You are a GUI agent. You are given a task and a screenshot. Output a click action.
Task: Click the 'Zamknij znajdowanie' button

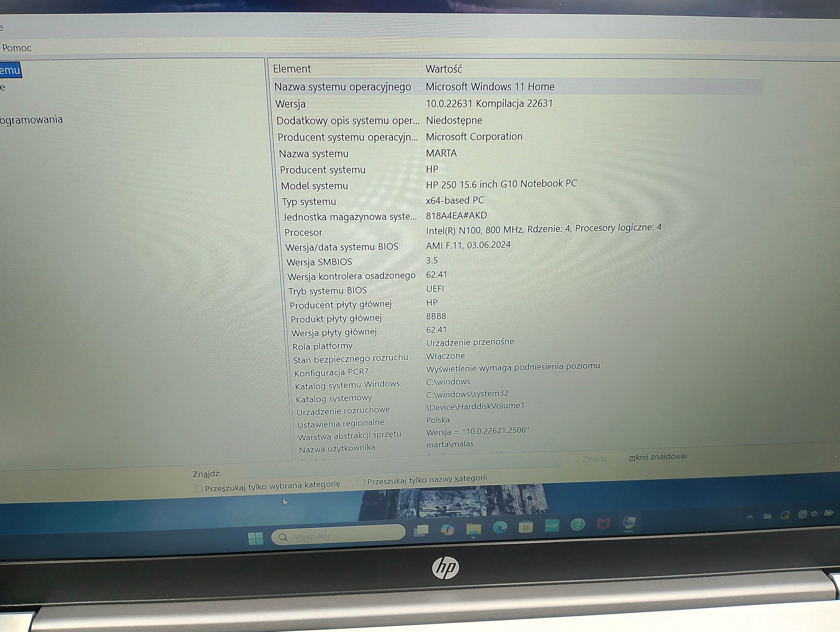click(x=658, y=457)
